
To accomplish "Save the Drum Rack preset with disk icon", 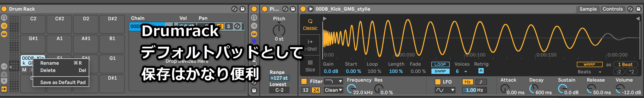I will tap(242, 9).
